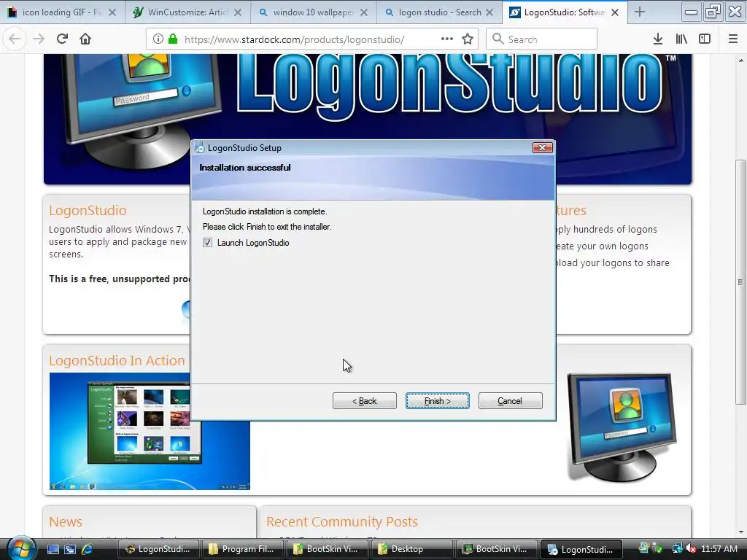This screenshot has width=747, height=560.
Task: Launch Internet Explorer from quick launch
Action: point(88,549)
